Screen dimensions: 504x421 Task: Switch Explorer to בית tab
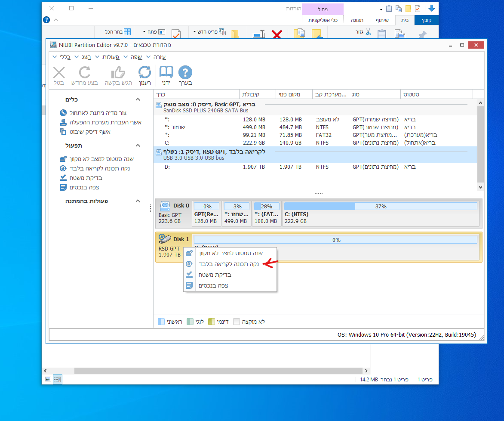pyautogui.click(x=405, y=20)
